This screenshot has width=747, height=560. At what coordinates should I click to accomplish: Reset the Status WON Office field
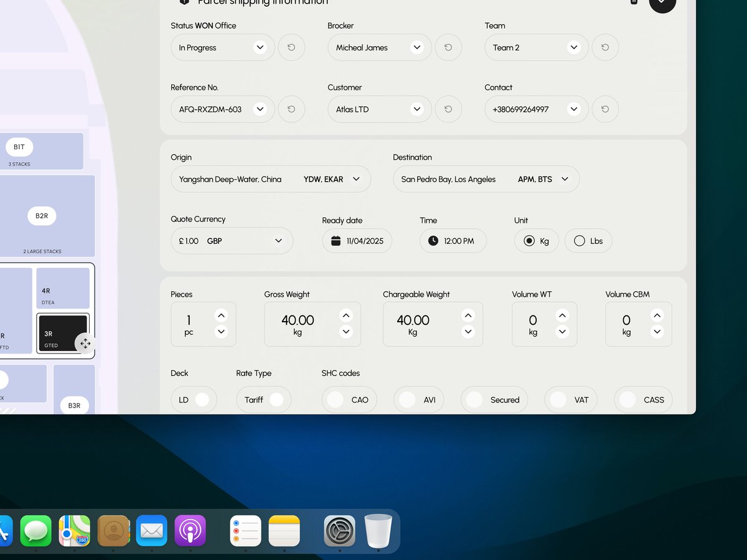(x=291, y=47)
